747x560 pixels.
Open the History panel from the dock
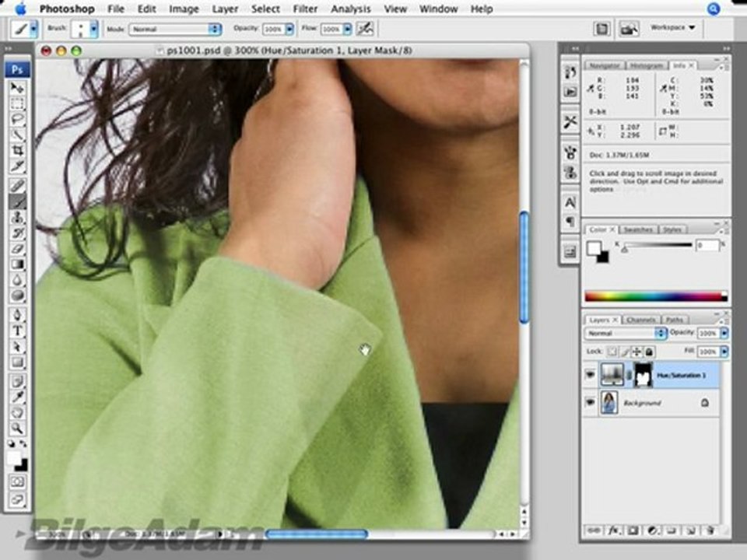point(570,73)
